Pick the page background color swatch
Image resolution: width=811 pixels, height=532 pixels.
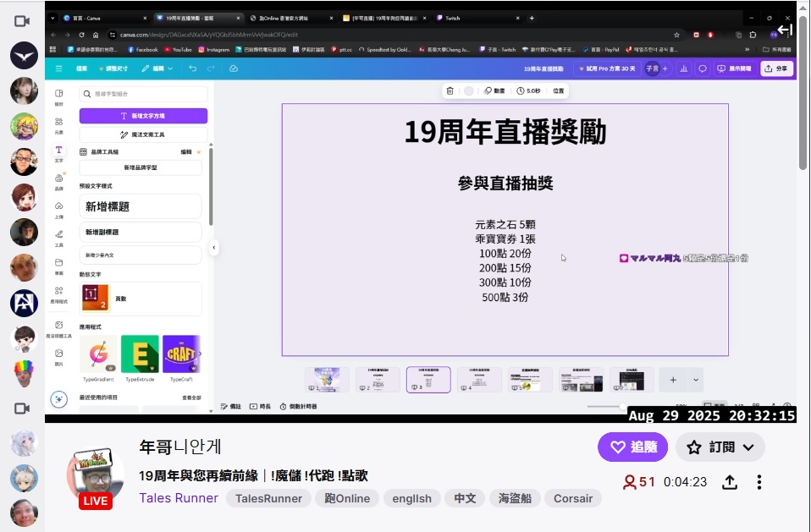(468, 90)
